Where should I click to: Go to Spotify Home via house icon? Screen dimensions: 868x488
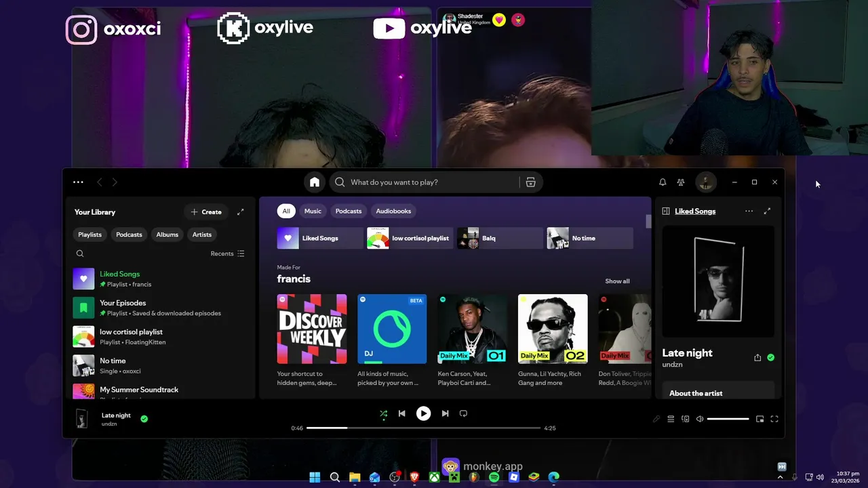tap(315, 182)
